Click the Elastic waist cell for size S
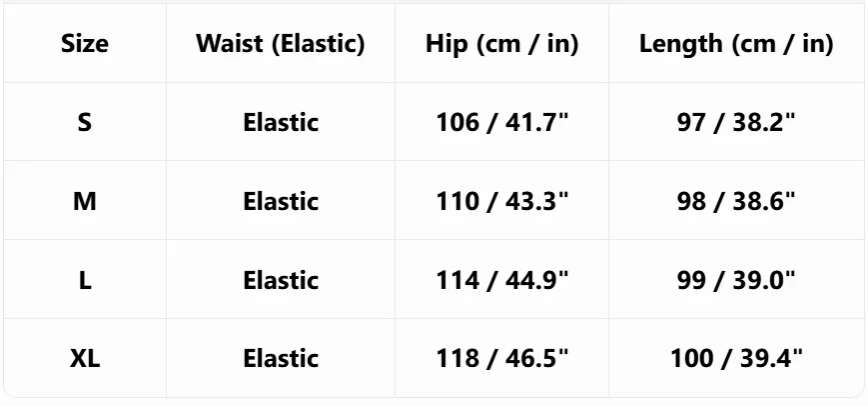 click(281, 122)
